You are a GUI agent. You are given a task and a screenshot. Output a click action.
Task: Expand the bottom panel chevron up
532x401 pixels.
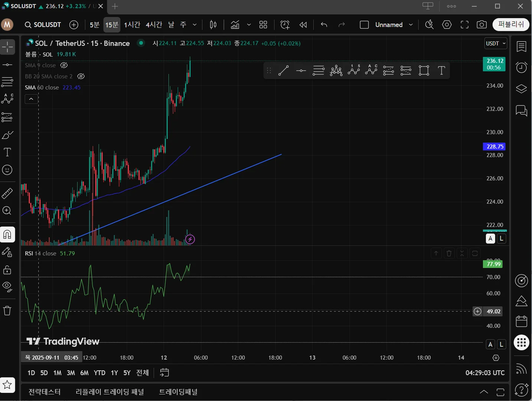pos(484,392)
